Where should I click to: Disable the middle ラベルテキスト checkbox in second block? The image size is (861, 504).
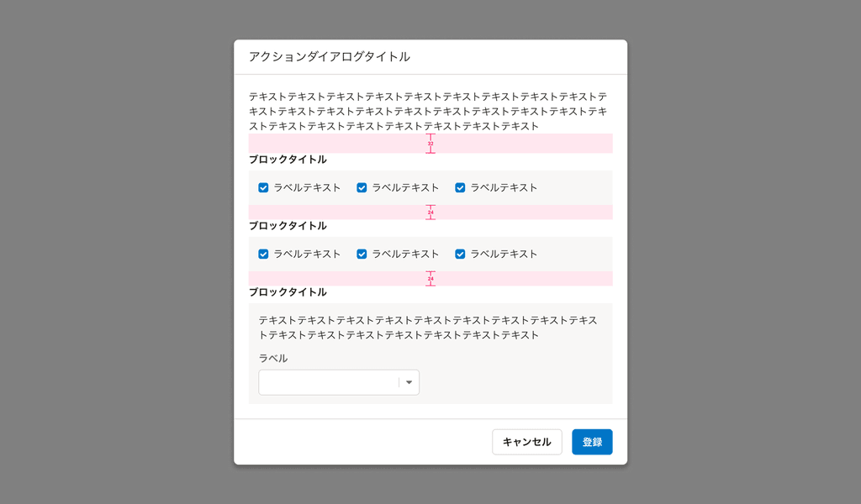coord(362,254)
